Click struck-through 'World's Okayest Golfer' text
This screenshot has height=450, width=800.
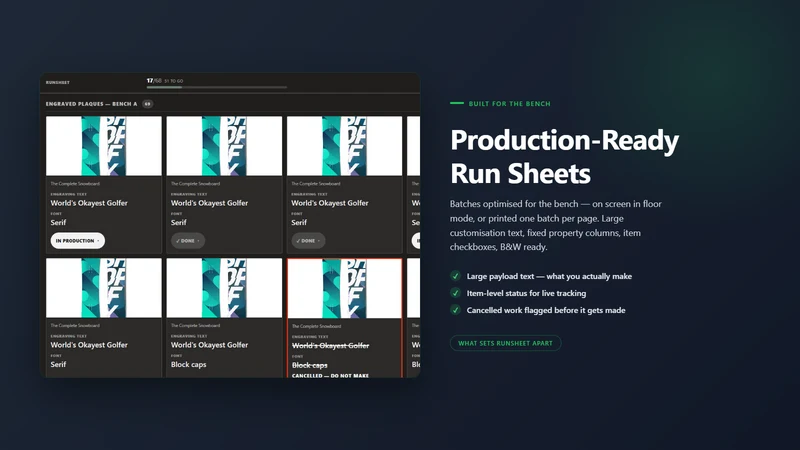(x=330, y=346)
